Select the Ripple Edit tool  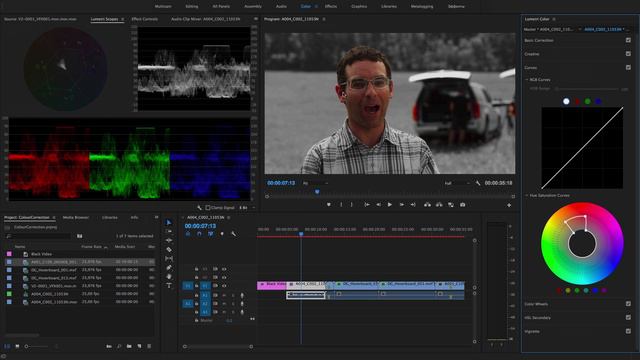click(x=169, y=240)
